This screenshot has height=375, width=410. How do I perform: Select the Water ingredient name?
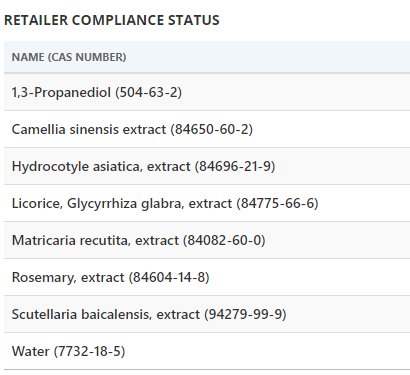point(31,351)
